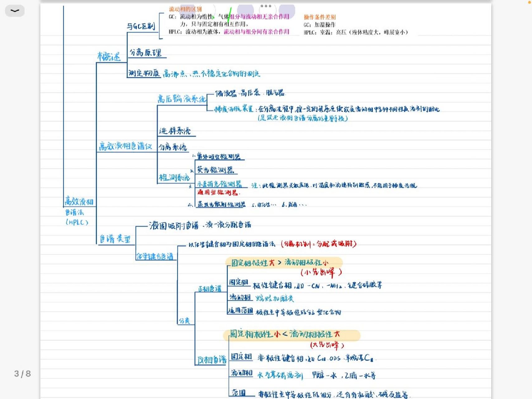Select the 分离原理 node

pyautogui.click(x=145, y=52)
